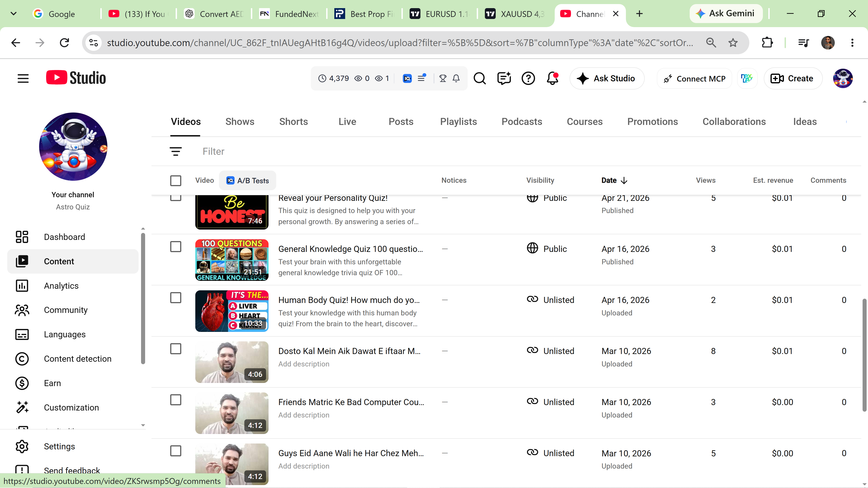Expand the browser tab search chevron
Viewport: 868px width, 488px height.
(14, 14)
